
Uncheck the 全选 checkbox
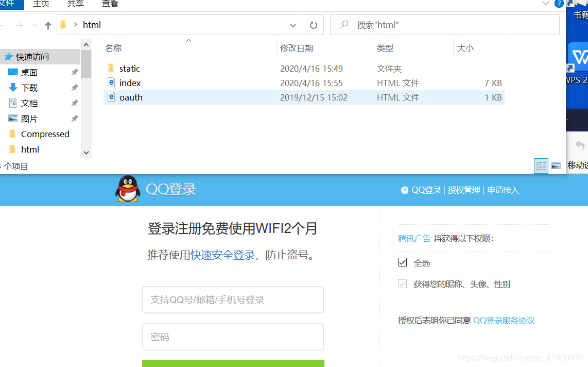coord(402,262)
